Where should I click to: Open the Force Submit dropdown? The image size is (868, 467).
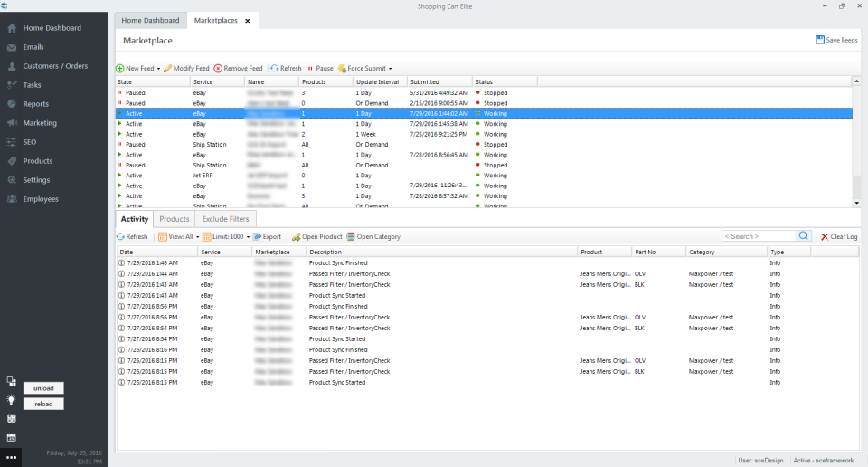[390, 69]
